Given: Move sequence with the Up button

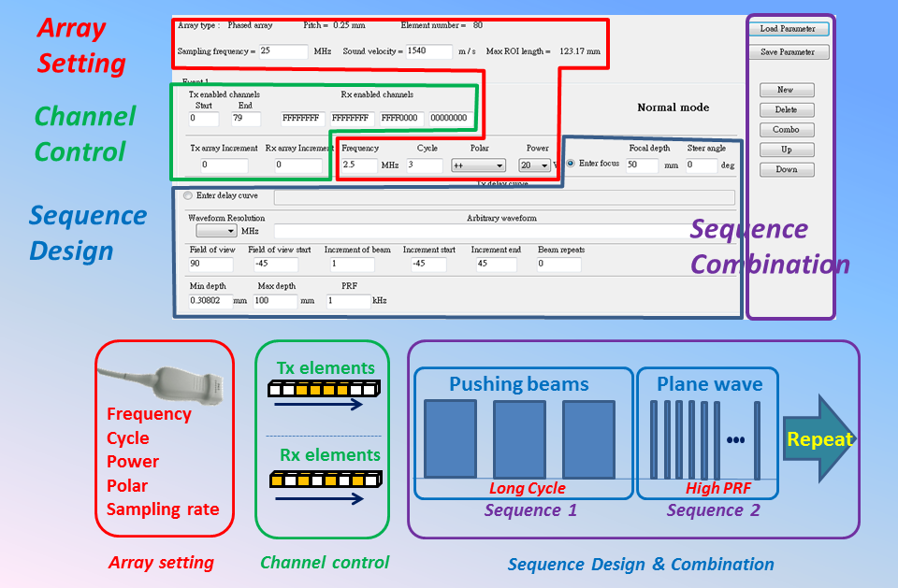Looking at the screenshot, I should tap(786, 150).
